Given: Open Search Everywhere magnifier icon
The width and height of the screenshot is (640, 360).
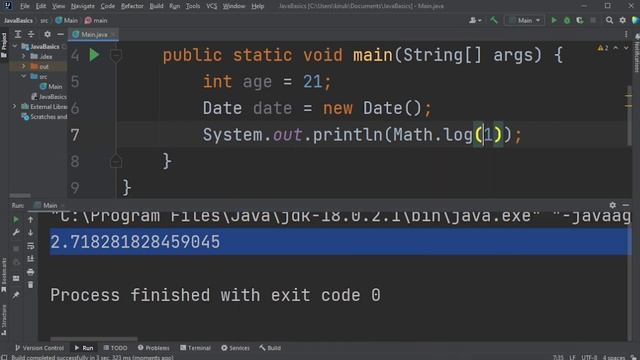Looking at the screenshot, I should (x=609, y=20).
